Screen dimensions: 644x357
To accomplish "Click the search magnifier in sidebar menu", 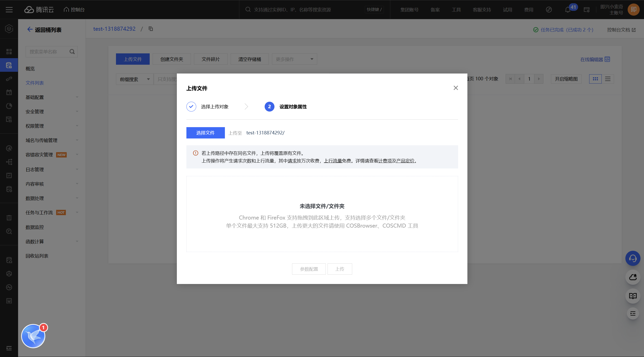I will tap(72, 52).
